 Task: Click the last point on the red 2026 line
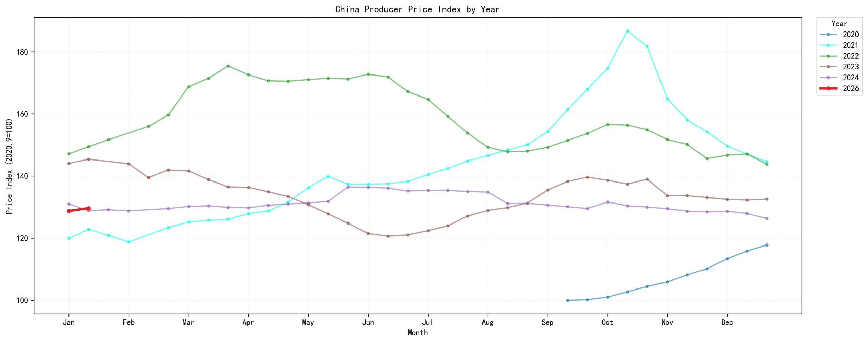pos(88,208)
